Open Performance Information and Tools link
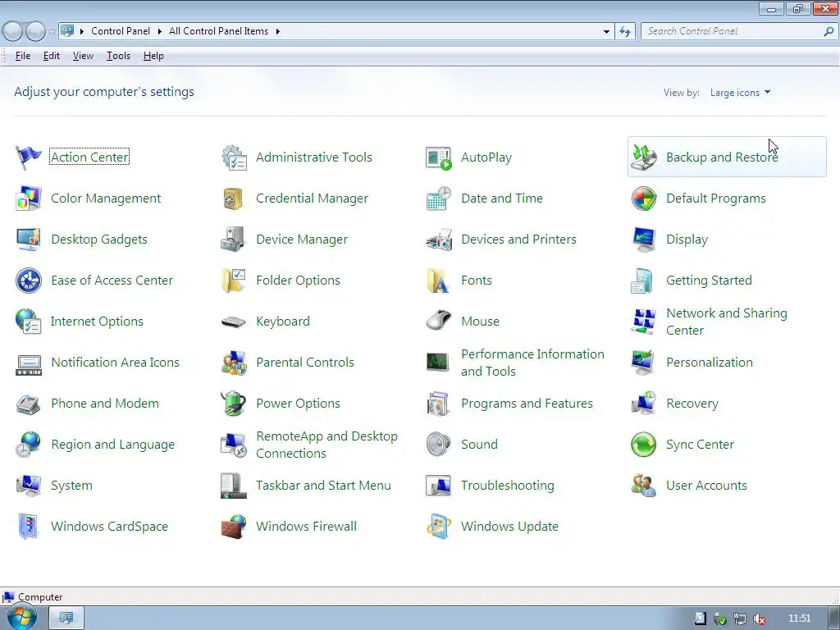 click(x=532, y=363)
